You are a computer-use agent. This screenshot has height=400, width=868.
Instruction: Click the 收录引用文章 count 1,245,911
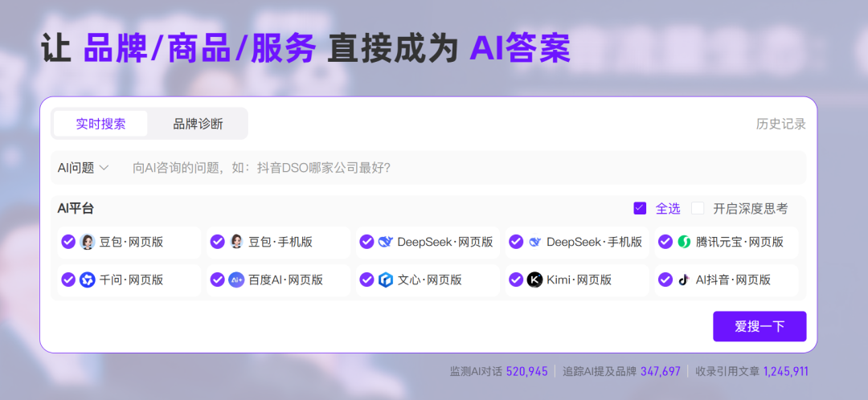[785, 371]
